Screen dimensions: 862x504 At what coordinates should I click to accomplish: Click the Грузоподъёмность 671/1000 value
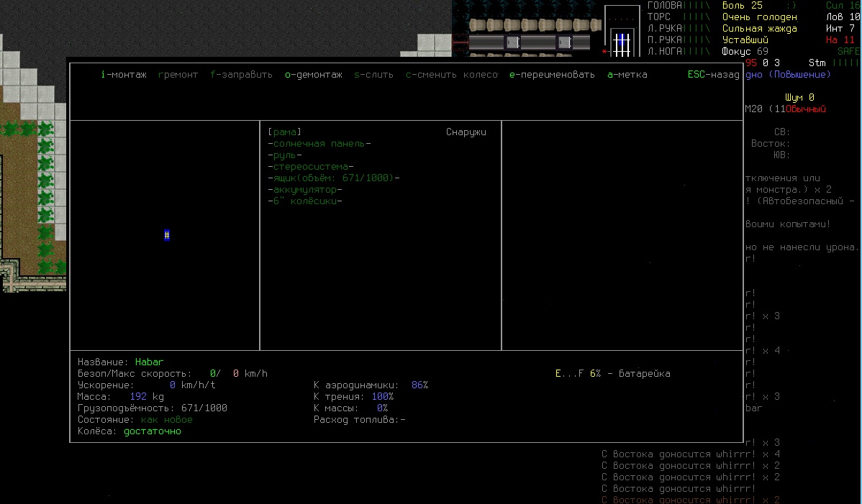(x=204, y=408)
